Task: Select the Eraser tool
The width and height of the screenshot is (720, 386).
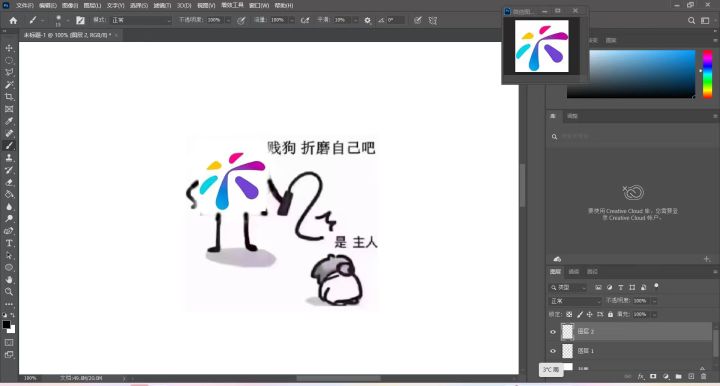Action: [x=9, y=182]
